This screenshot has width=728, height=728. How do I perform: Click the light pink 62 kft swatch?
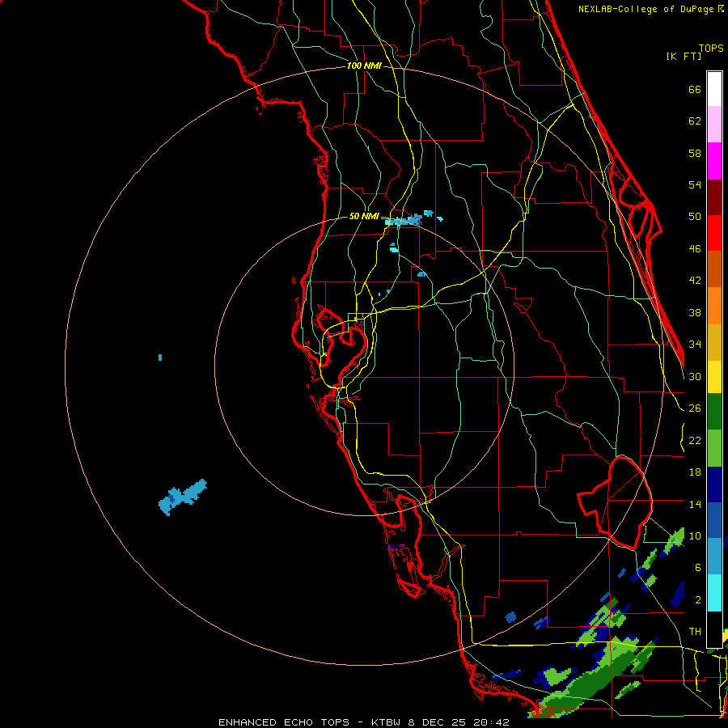tap(714, 124)
